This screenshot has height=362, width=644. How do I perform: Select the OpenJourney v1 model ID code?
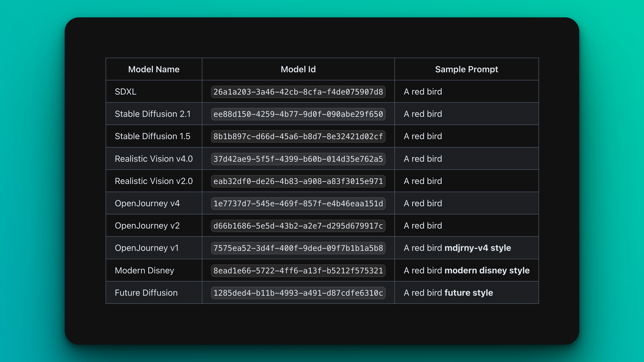(298, 248)
